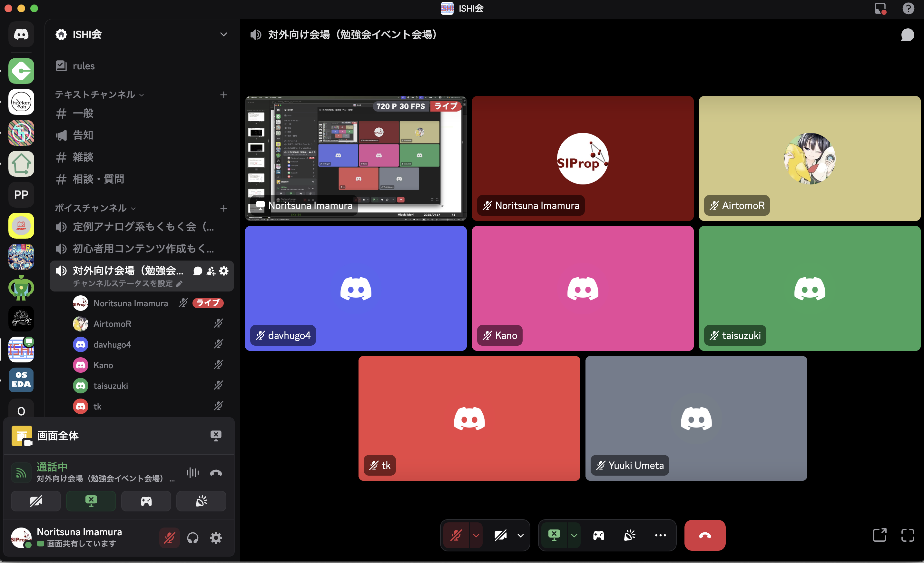
Task: Start an activity in sidebar panel
Action: tap(146, 501)
